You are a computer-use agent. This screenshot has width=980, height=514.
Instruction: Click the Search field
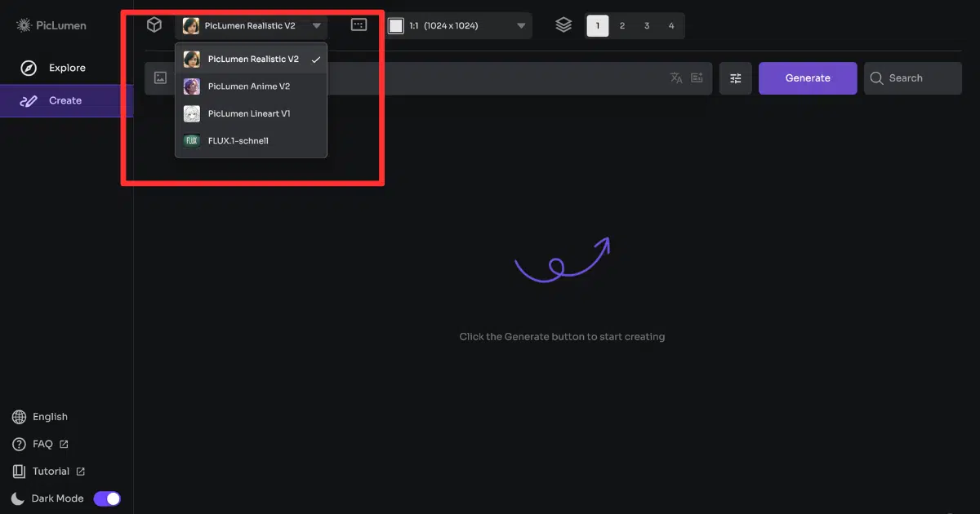pos(913,78)
